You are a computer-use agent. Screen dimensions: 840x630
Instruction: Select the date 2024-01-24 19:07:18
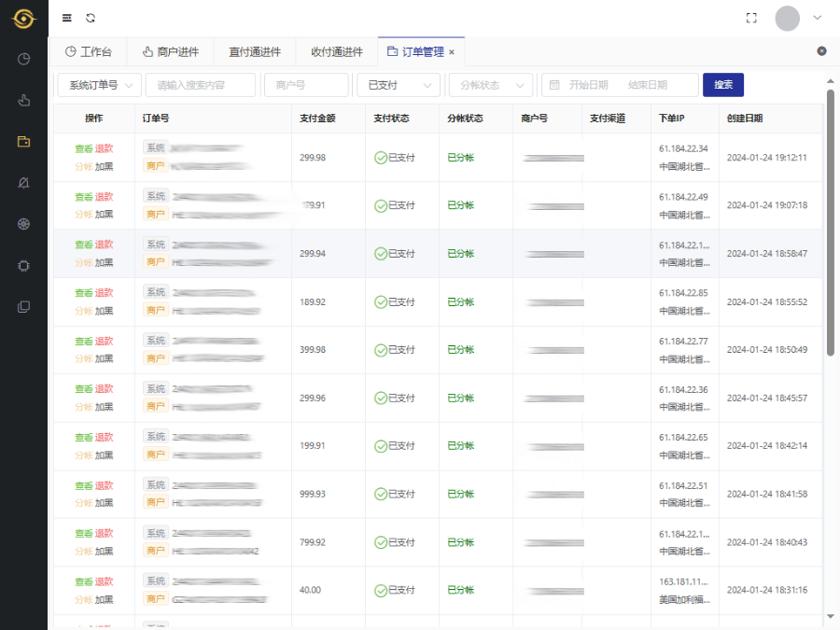[x=766, y=205]
